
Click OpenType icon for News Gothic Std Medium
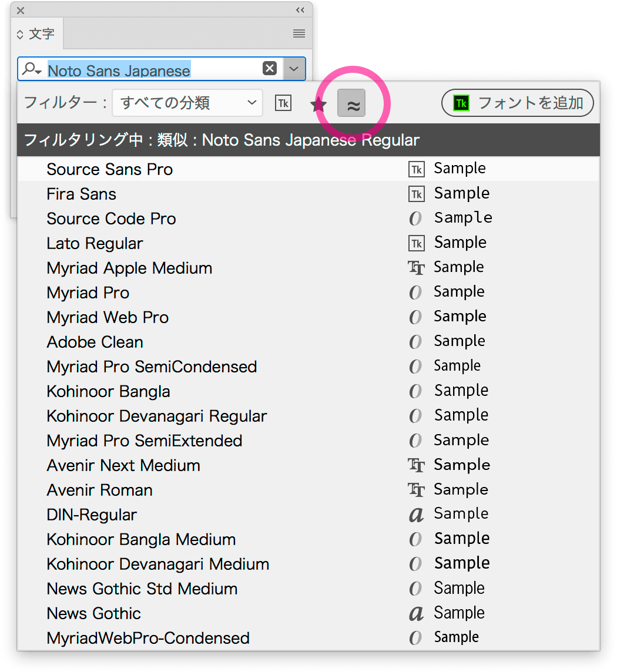(415, 589)
